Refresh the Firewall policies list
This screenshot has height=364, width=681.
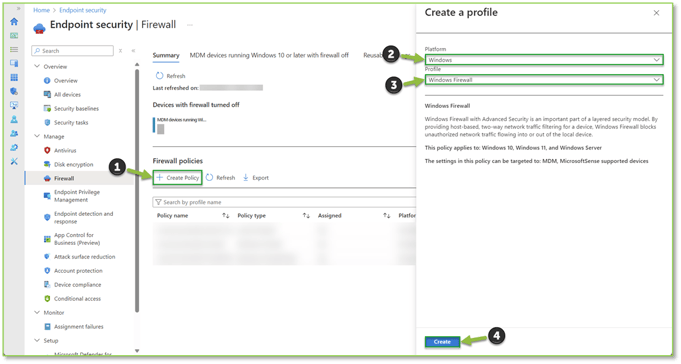[x=221, y=178]
